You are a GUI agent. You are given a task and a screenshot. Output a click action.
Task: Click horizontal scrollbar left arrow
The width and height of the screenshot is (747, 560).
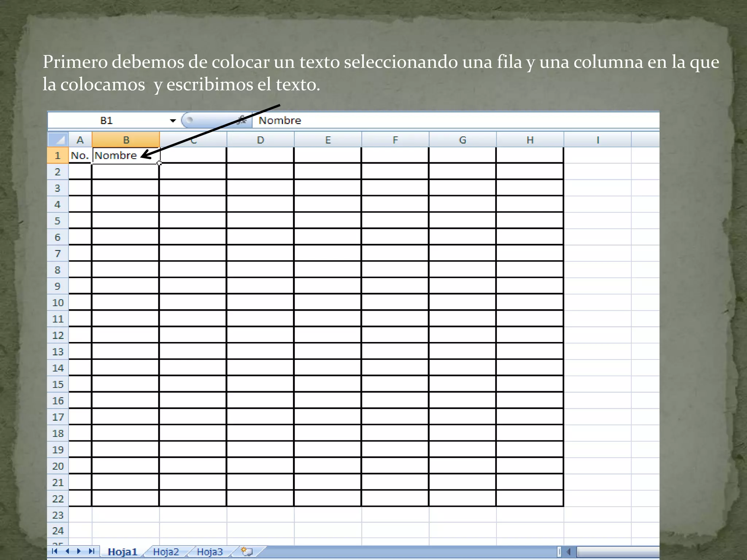[x=569, y=552]
